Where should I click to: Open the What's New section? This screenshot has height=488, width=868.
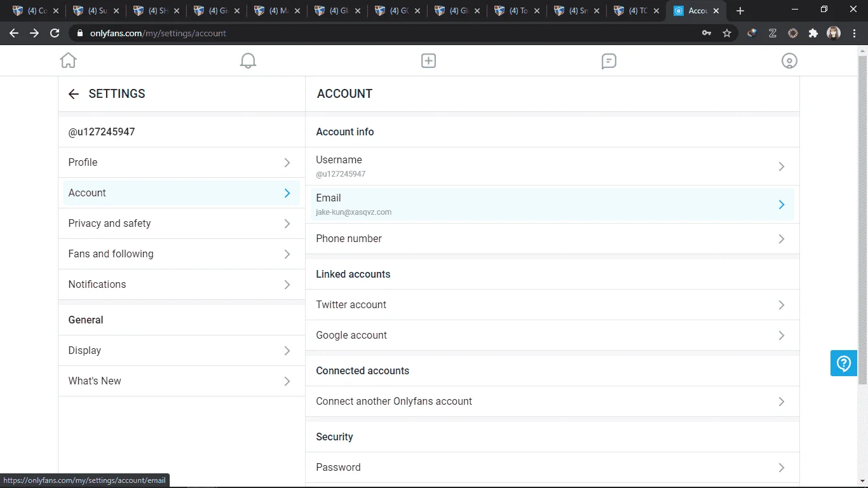click(182, 381)
